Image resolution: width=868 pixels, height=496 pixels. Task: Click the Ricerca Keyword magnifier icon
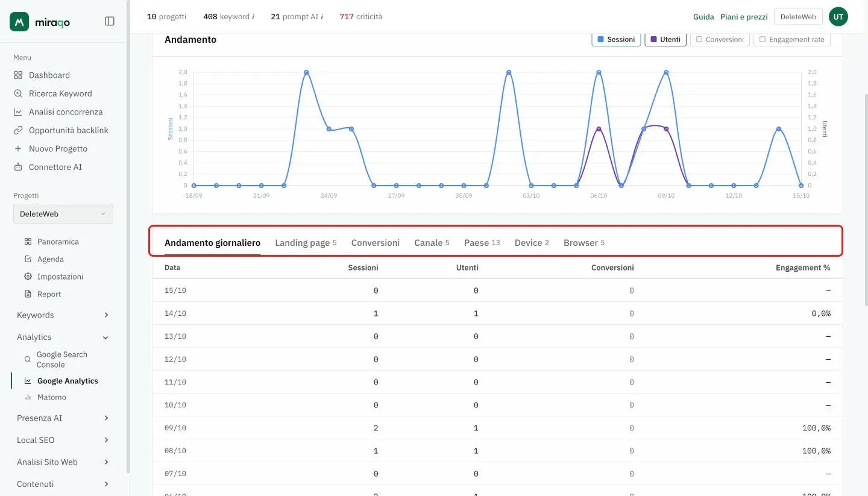(18, 93)
